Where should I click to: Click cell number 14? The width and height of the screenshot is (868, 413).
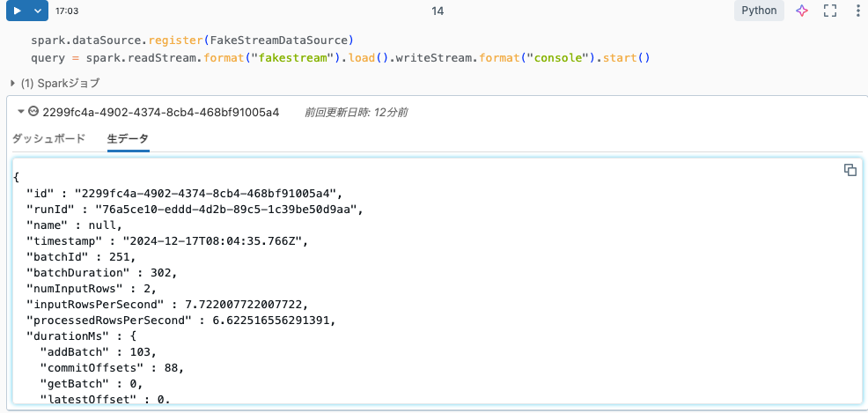coord(438,11)
